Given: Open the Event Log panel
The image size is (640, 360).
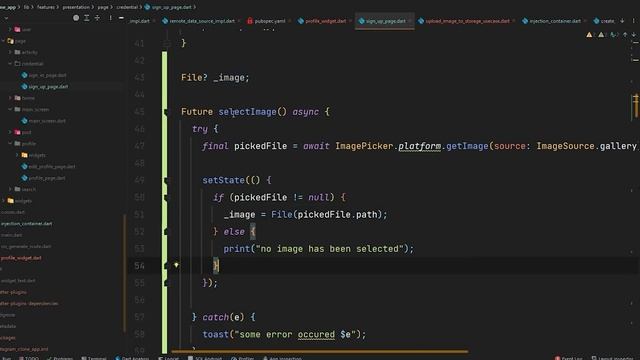Looking at the screenshot, I should (569, 358).
